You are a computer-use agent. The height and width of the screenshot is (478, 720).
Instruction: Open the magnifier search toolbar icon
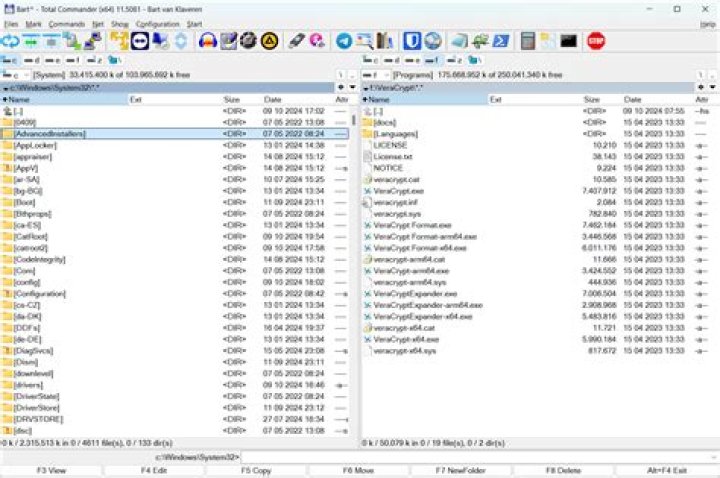coord(365,41)
